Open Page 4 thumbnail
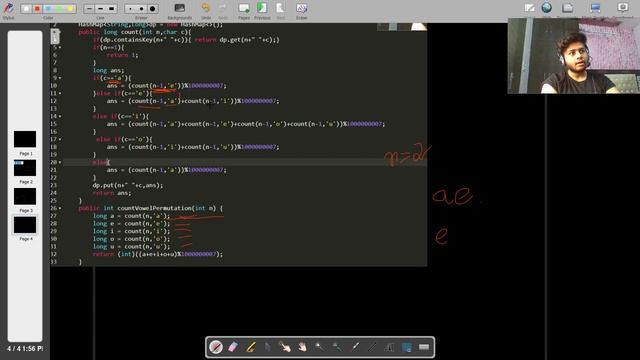 pos(25,225)
